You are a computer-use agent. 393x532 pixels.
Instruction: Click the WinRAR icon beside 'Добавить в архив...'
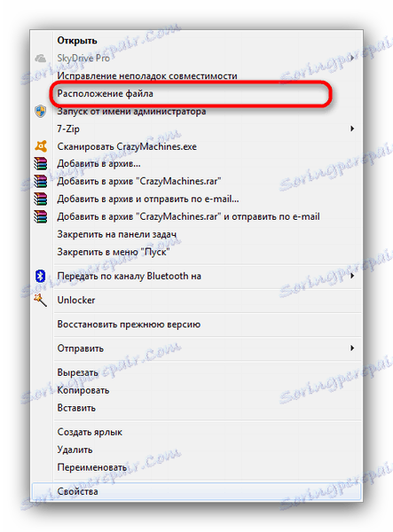[x=41, y=163]
